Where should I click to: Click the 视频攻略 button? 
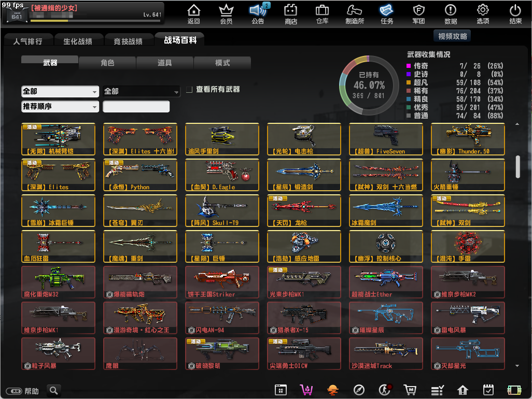tap(452, 36)
